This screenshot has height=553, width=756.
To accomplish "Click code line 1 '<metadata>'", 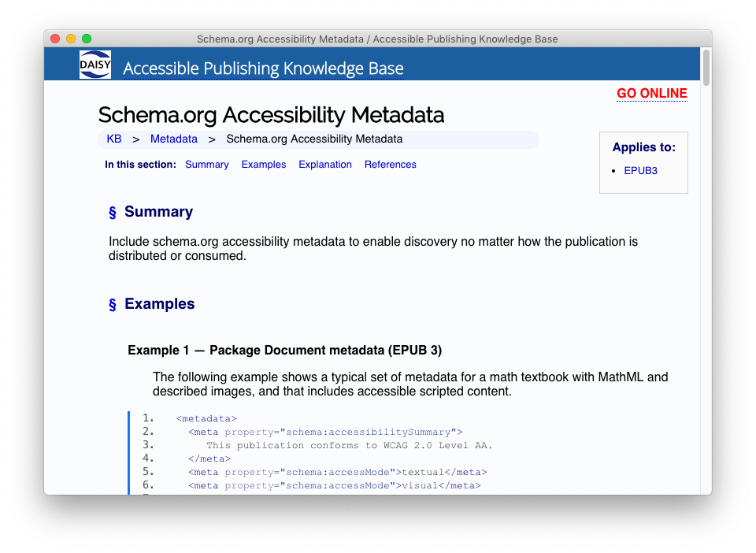I will point(206,418).
